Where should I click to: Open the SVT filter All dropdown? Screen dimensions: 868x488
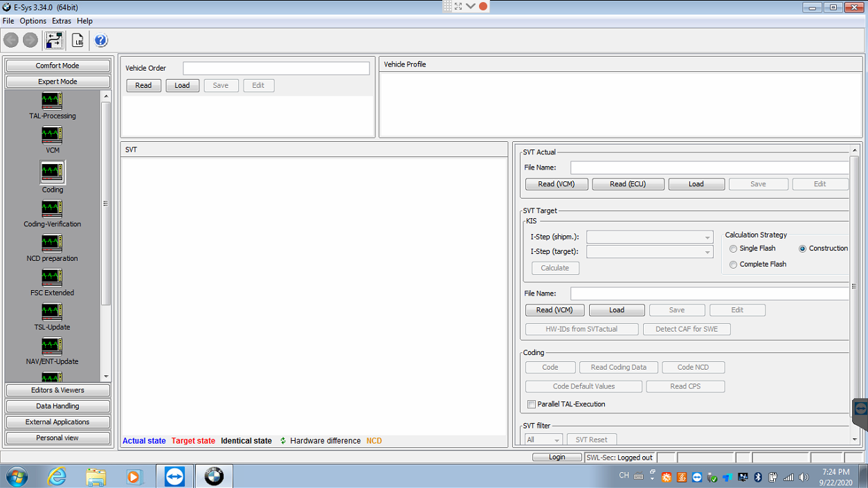(x=543, y=440)
